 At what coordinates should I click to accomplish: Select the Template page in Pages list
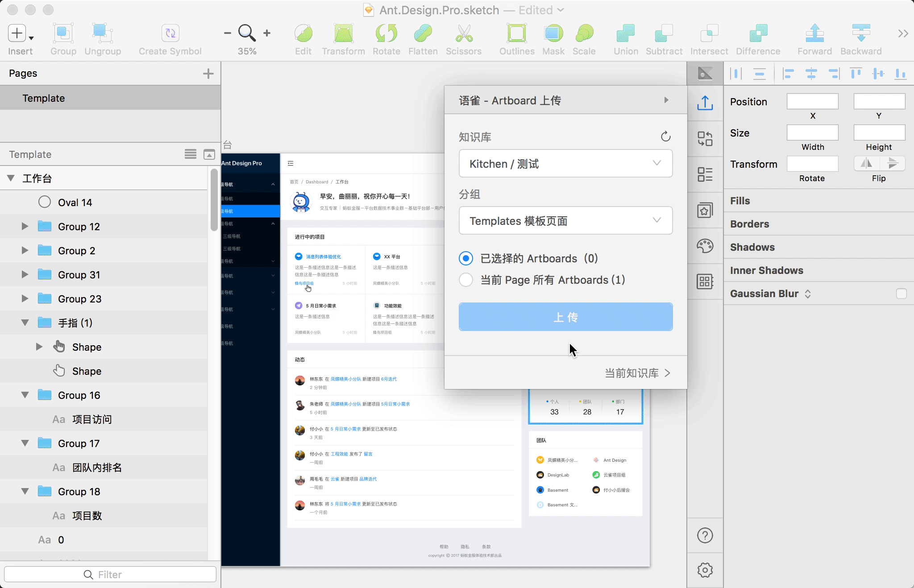tap(44, 98)
